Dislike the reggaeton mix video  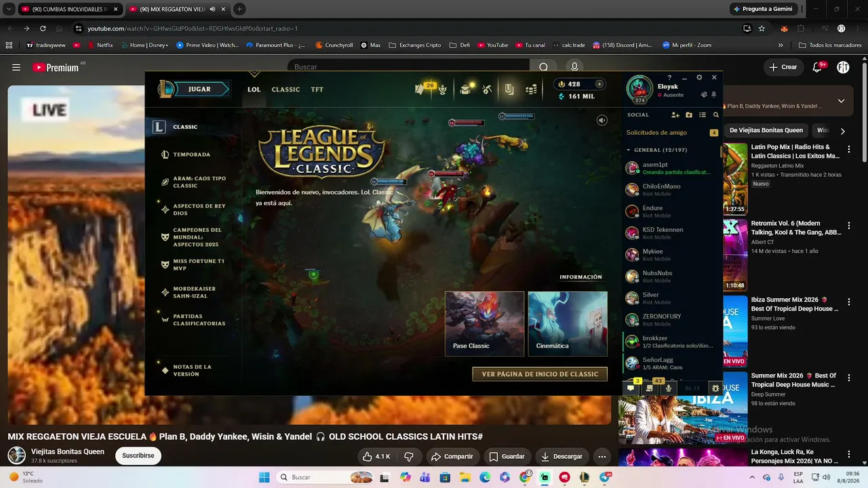[409, 457]
